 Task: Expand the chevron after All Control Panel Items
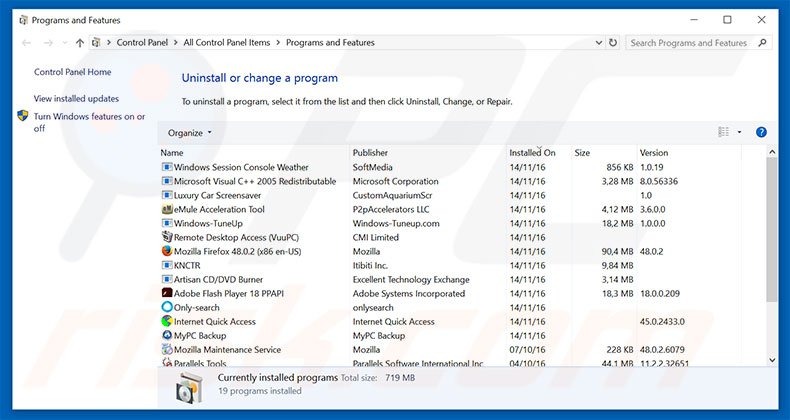278,43
